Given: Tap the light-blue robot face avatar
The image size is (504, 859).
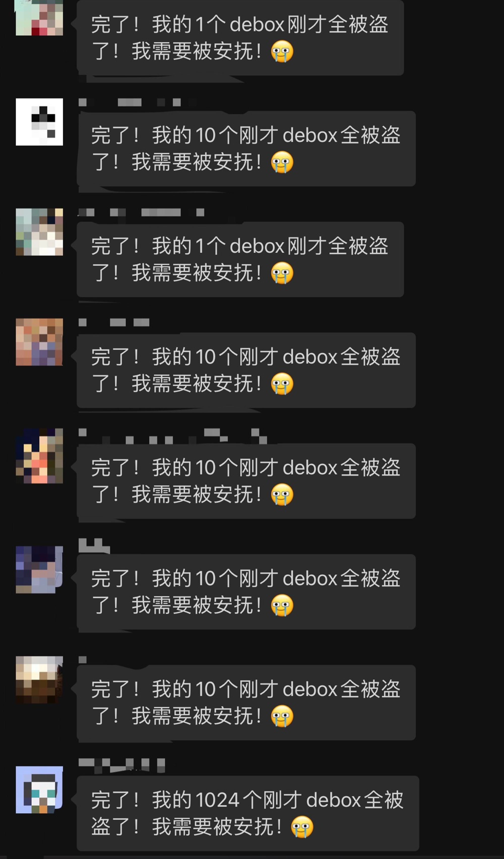Looking at the screenshot, I should point(39,790).
